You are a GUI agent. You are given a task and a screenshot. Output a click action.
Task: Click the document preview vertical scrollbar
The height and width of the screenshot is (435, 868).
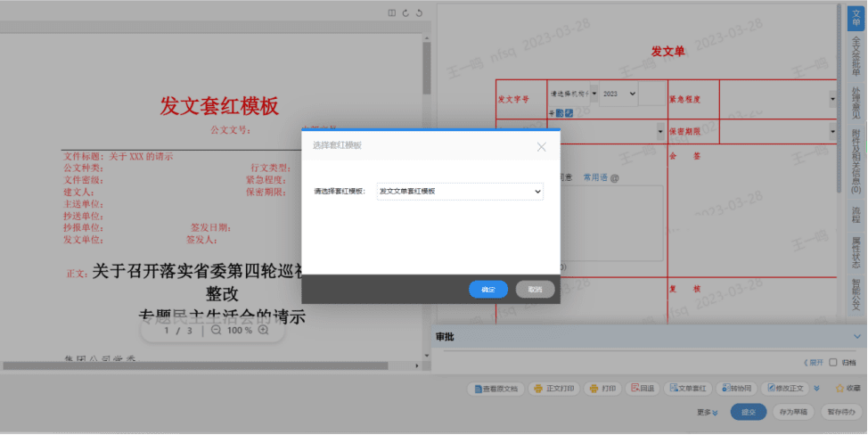coord(427,69)
